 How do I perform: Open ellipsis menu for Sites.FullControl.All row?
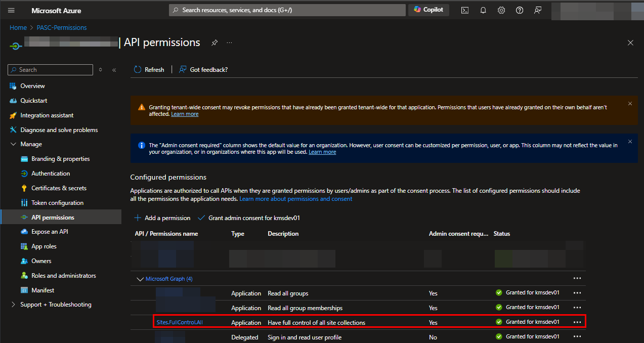coord(577,322)
